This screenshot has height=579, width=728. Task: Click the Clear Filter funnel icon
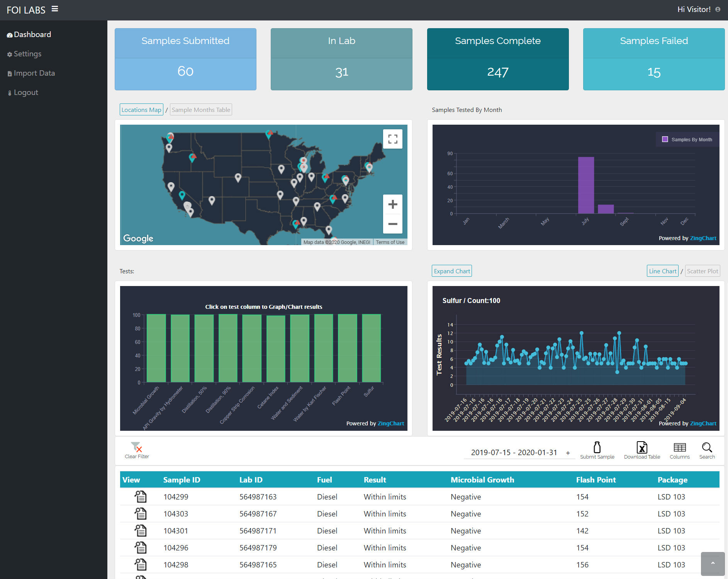[x=137, y=448]
